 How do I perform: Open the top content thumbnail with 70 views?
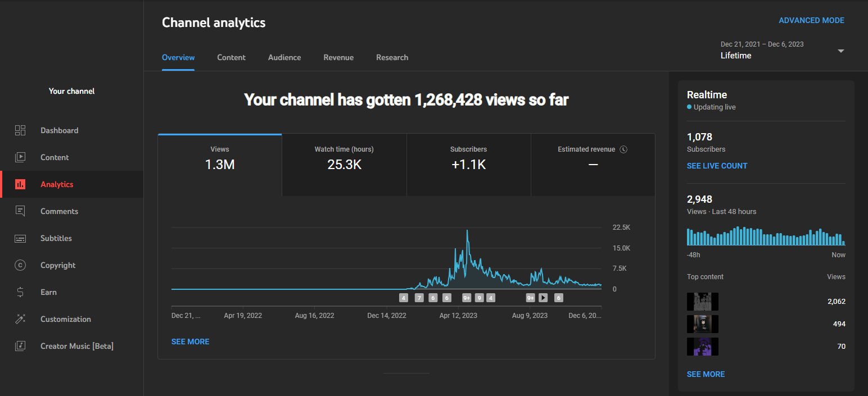[703, 347]
